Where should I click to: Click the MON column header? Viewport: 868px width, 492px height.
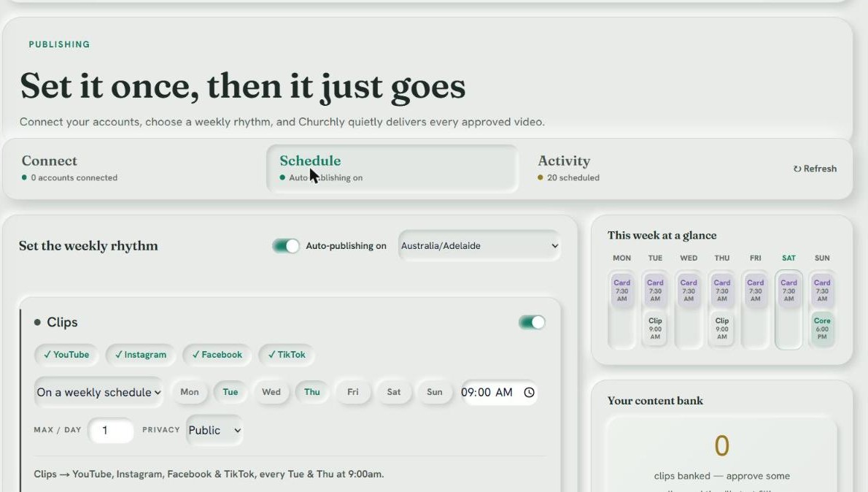click(x=621, y=258)
